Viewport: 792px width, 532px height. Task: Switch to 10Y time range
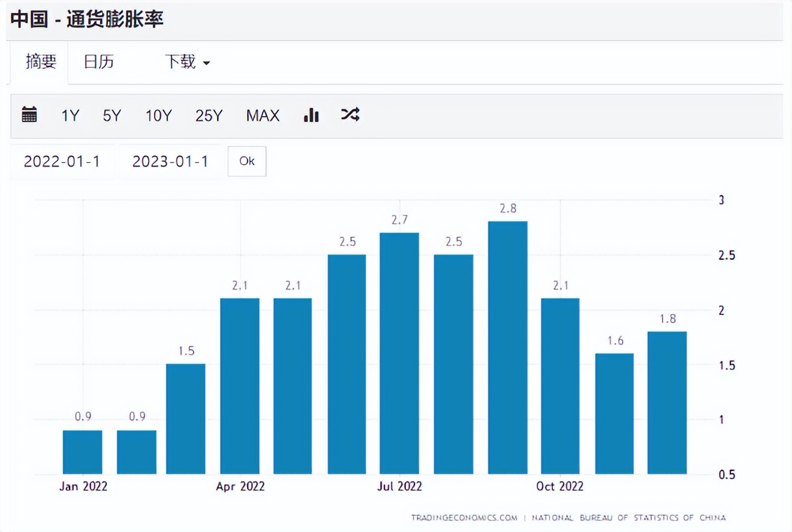(x=159, y=115)
